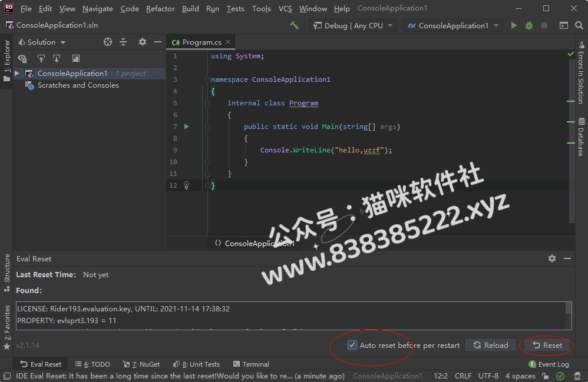Open the 7: NuGet tool window tab

point(141,364)
